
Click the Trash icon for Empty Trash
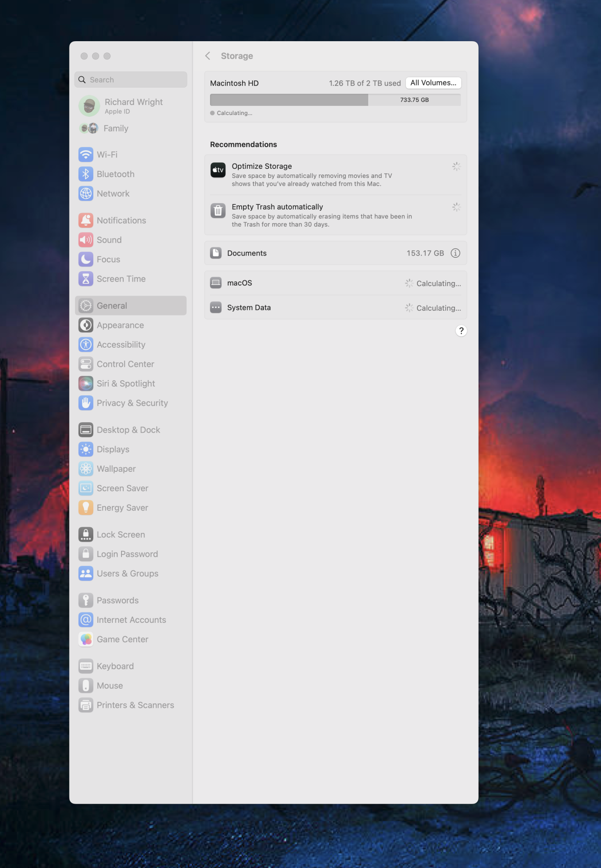[x=218, y=210]
